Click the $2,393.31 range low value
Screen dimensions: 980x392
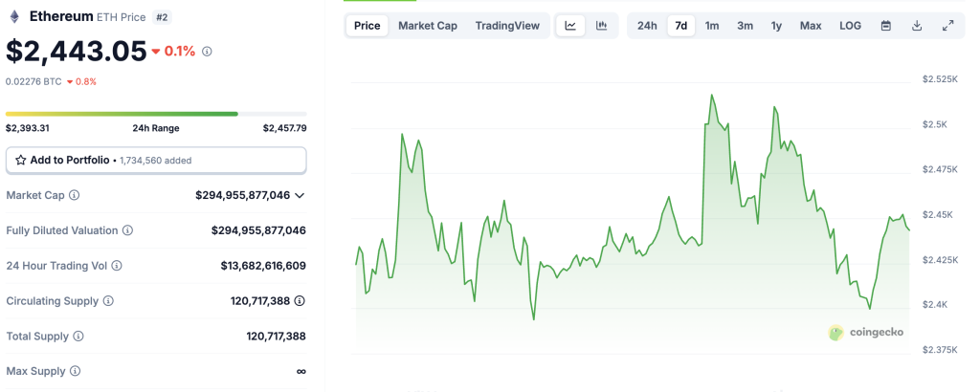pyautogui.click(x=28, y=128)
